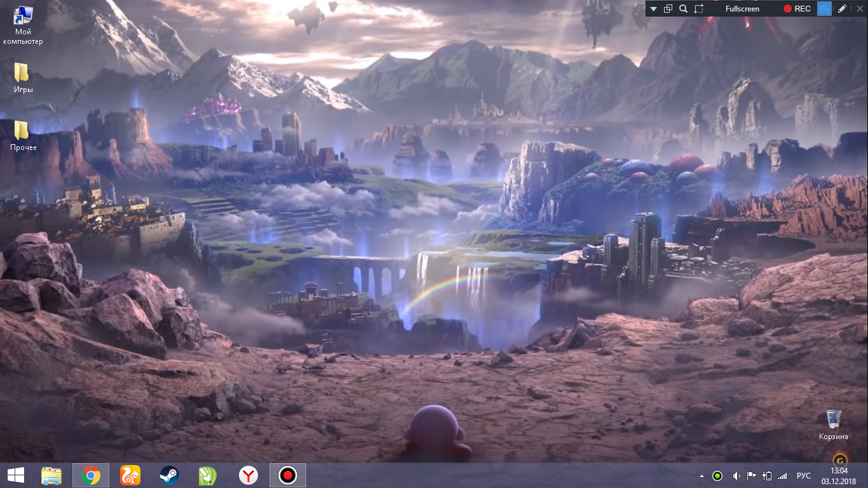Take a screenshot with the camera icon
This screenshot has width=868, height=488.
click(x=824, y=9)
